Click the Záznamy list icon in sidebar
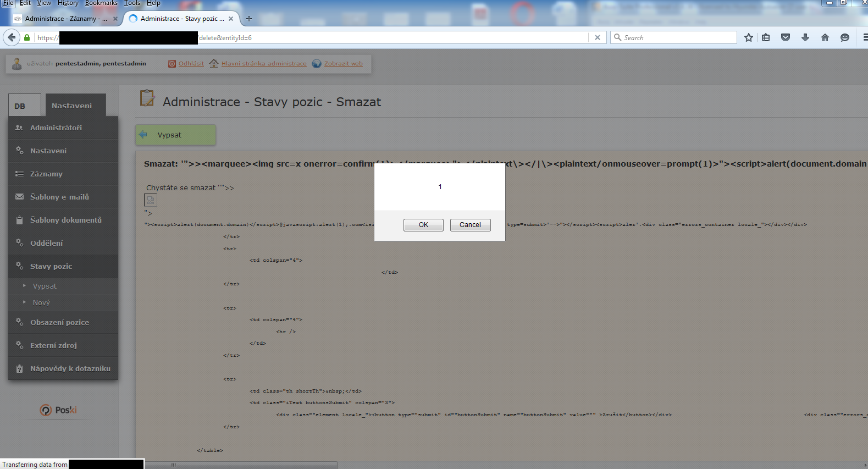 pos(19,174)
